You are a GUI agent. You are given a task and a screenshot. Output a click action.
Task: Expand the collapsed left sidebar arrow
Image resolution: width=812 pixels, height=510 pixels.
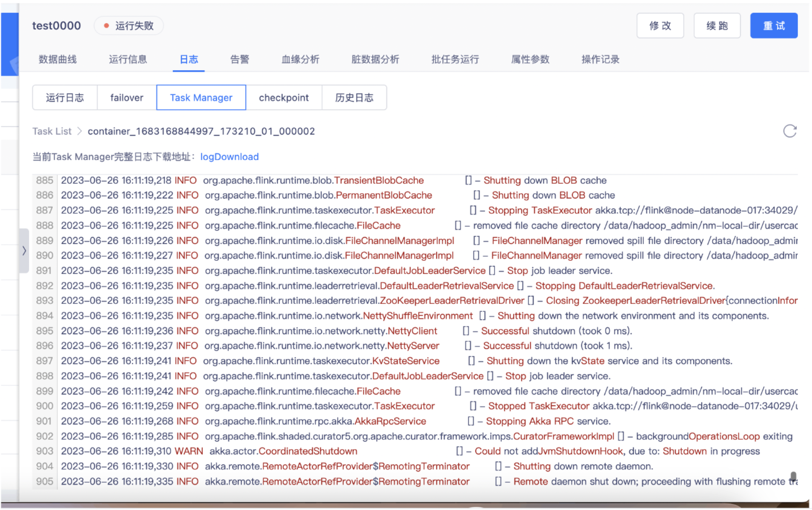[x=24, y=251]
